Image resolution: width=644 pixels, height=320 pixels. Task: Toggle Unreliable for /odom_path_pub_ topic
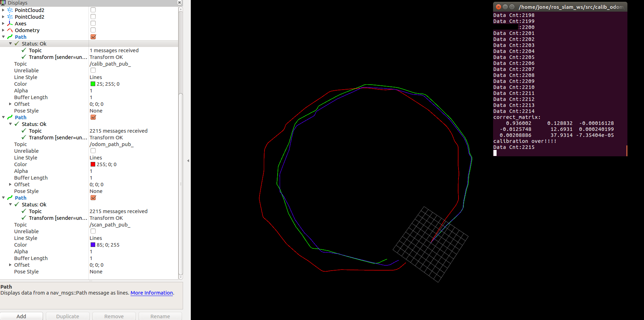93,151
